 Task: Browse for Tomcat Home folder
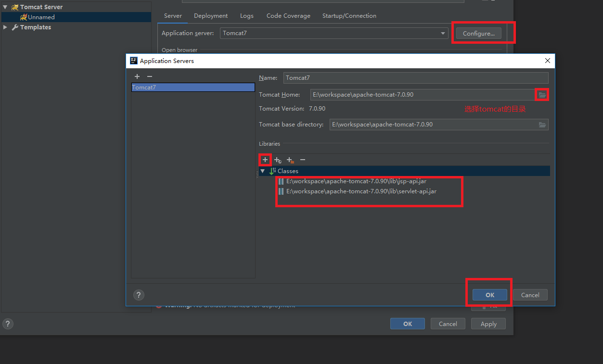(x=542, y=95)
